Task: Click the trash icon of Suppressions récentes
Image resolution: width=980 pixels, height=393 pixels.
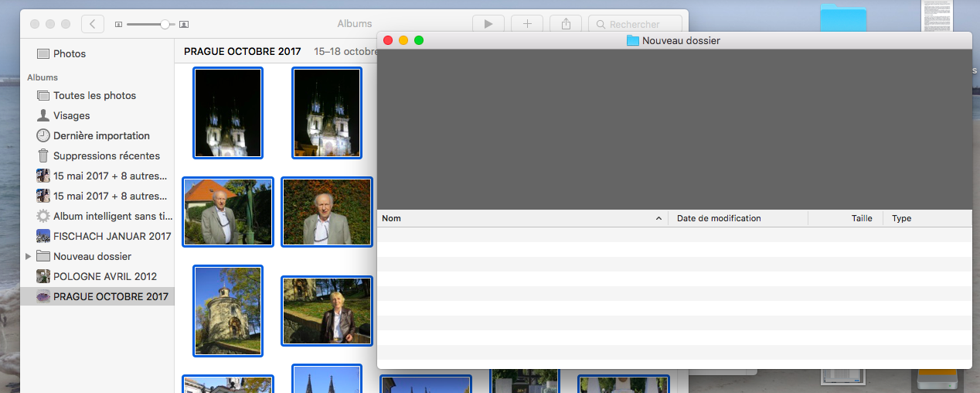Action: pos(43,155)
